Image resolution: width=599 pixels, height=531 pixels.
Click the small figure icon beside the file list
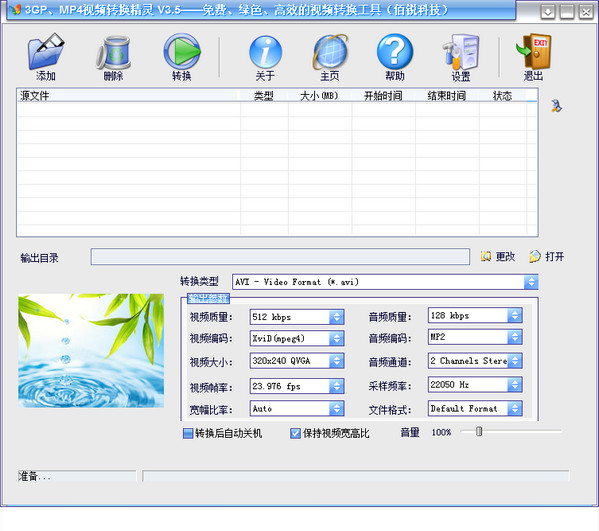557,106
